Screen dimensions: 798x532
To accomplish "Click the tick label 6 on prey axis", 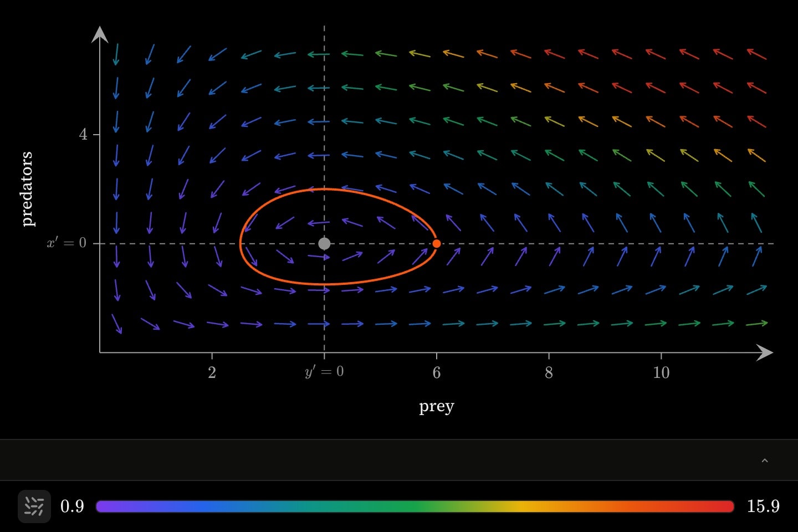I will [x=437, y=372].
